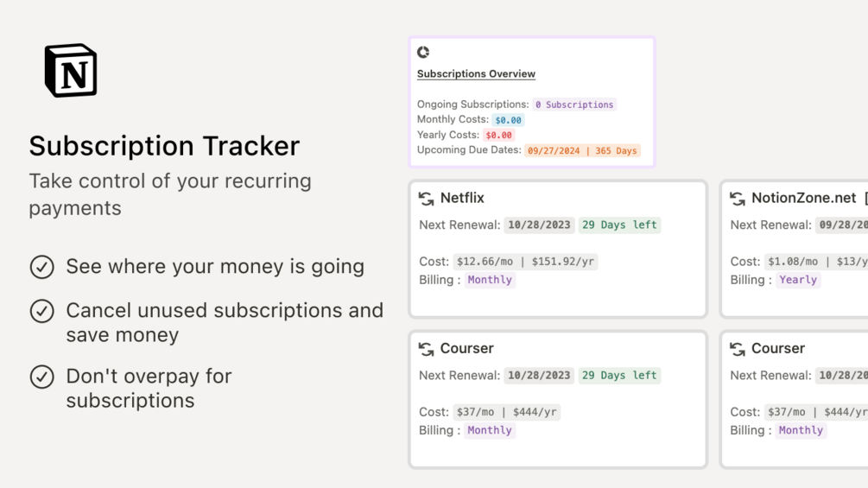Open the Subscriptions Overview link

(476, 73)
